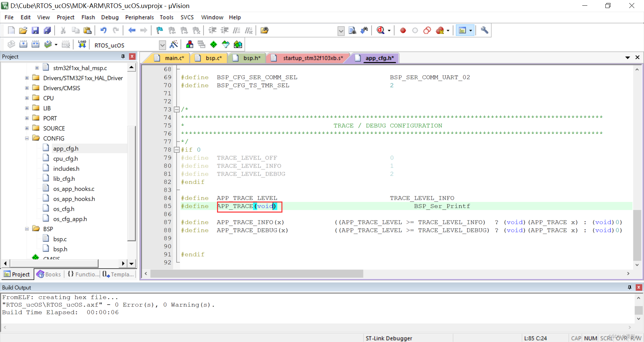Viewport: 644px width, 342px height.
Task: Click the Manage Run-Time Environment green diamond
Action: click(214, 44)
